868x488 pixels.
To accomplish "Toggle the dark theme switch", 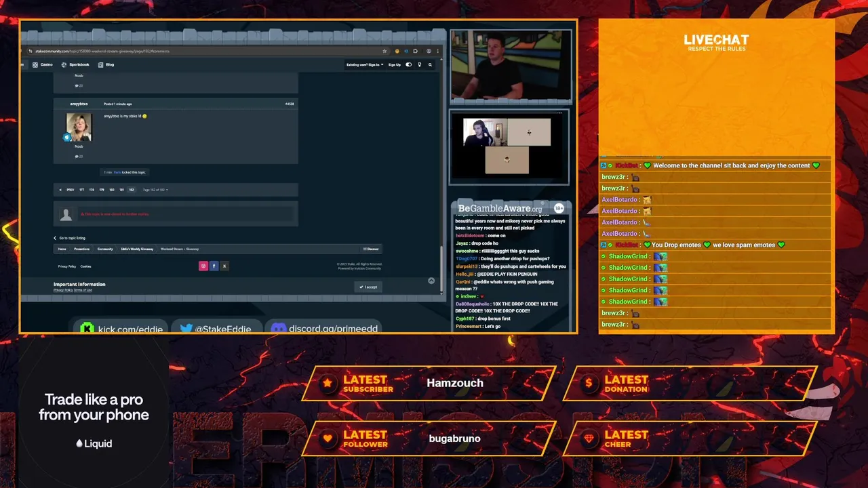I will click(408, 64).
